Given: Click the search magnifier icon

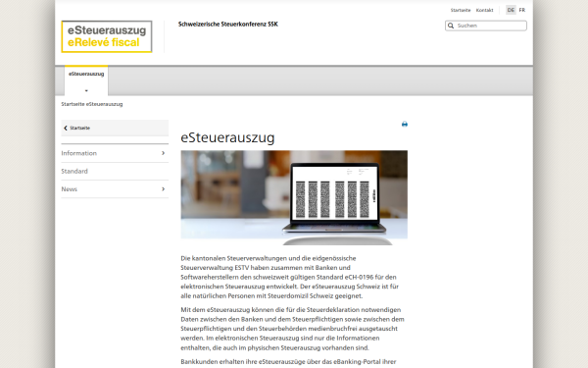Looking at the screenshot, I should click(451, 26).
